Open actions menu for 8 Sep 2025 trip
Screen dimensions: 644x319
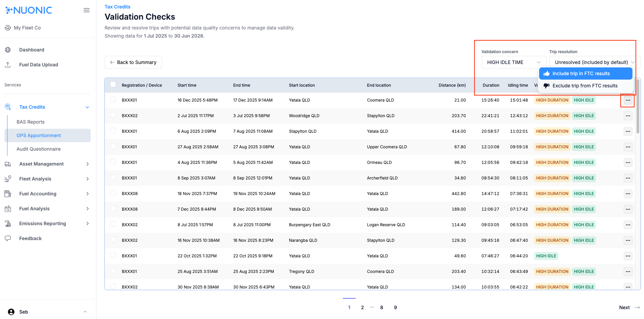coord(628,178)
